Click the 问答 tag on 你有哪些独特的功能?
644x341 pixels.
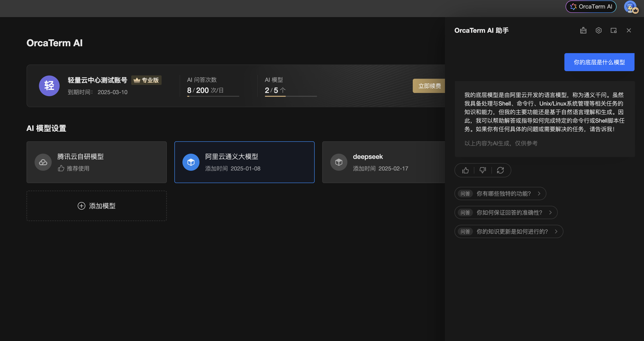465,194
